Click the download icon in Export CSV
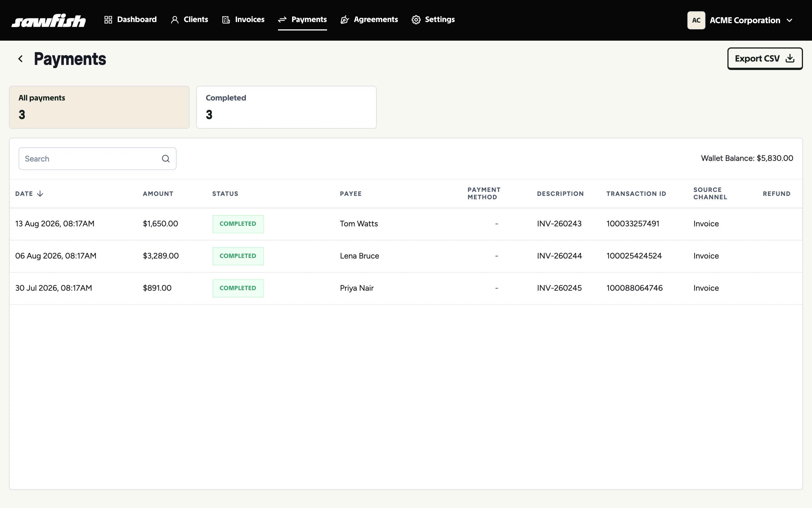The width and height of the screenshot is (812, 508). (x=790, y=58)
